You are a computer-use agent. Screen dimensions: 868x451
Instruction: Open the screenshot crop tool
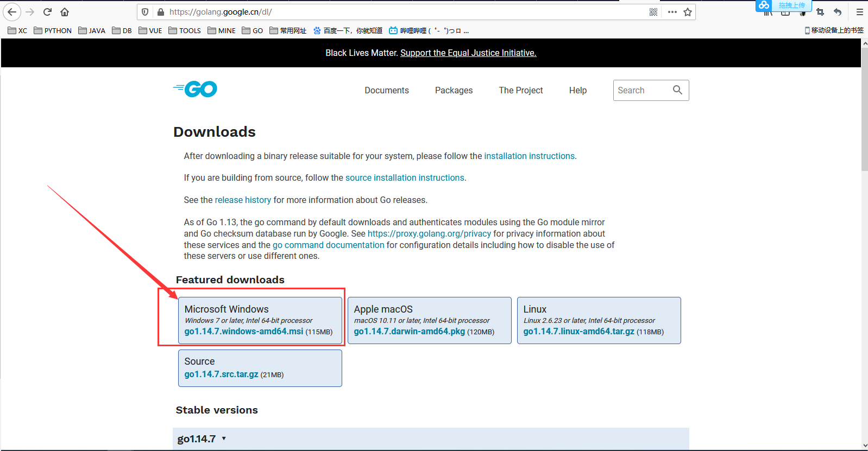(820, 12)
